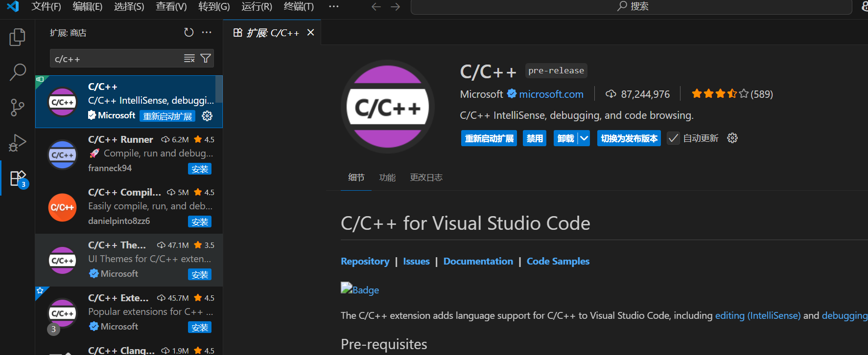Viewport: 868px width, 355px height.
Task: Select the C/C++ Clang extension row
Action: [x=129, y=348]
